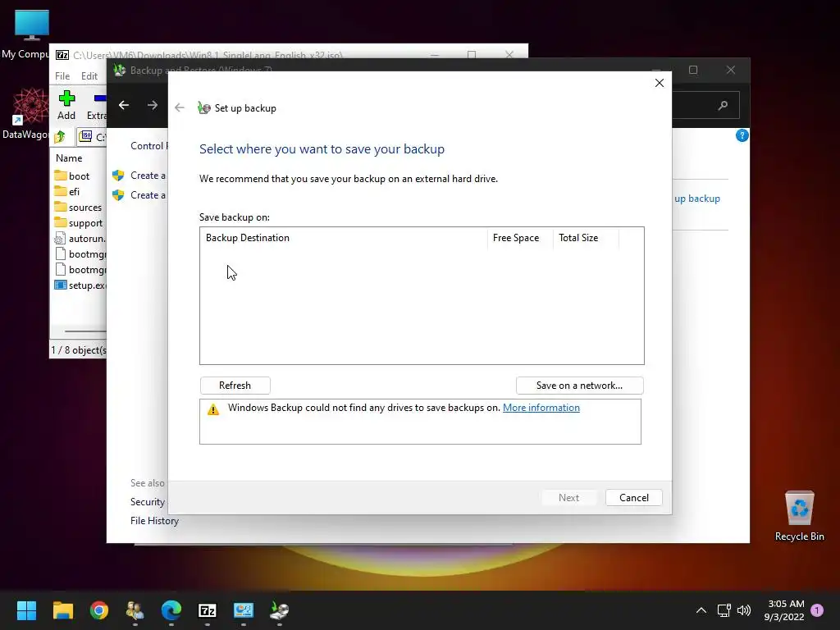Go forward in Backup and Restore window
The height and width of the screenshot is (630, 840).
[x=153, y=105]
